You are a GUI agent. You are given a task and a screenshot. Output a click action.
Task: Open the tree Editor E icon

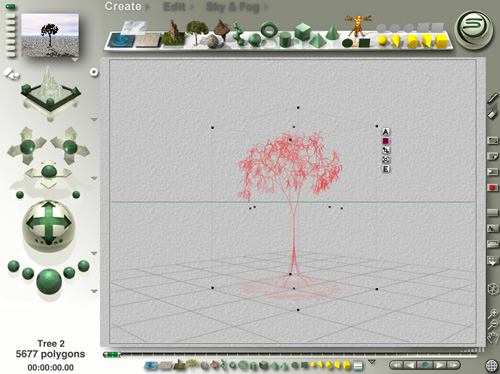[386, 169]
